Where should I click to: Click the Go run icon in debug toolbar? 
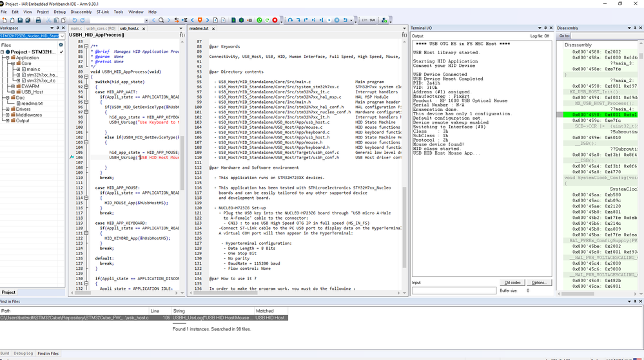tap(329, 20)
